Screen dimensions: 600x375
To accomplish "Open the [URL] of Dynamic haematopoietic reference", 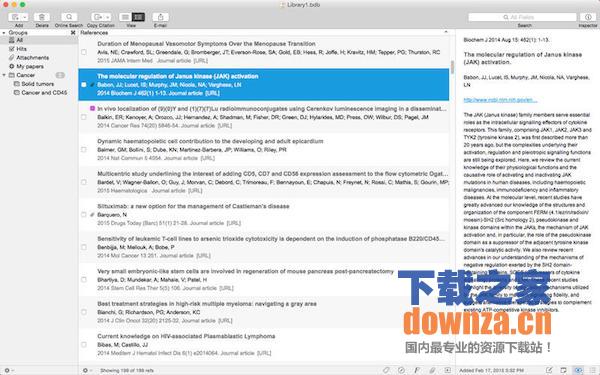I will click(207, 158).
